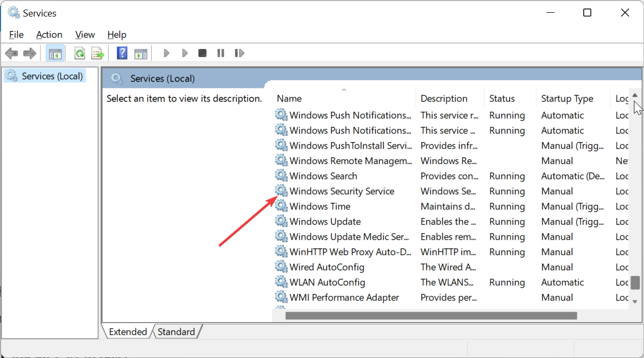Click the Back arrow toolbar icon
This screenshot has width=644, height=358.
pyautogui.click(x=11, y=53)
